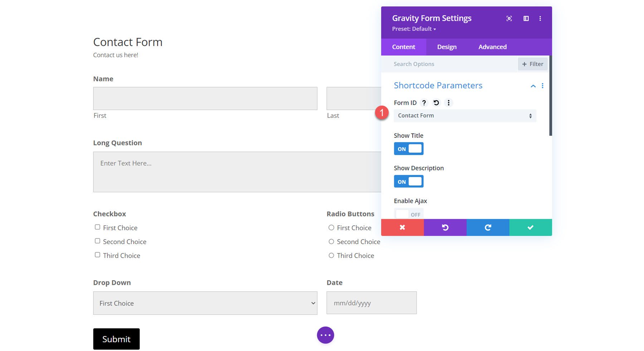The height and width of the screenshot is (351, 644).
Task: Open the expand modal view icon in header
Action: (x=509, y=18)
